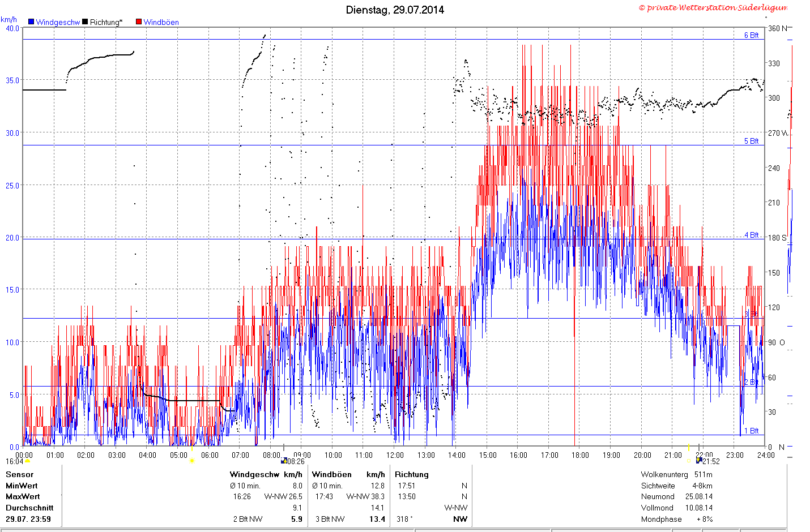Image resolution: width=810 pixels, height=532 pixels.
Task: Click the 4 Bft line label
Action: pos(751,235)
